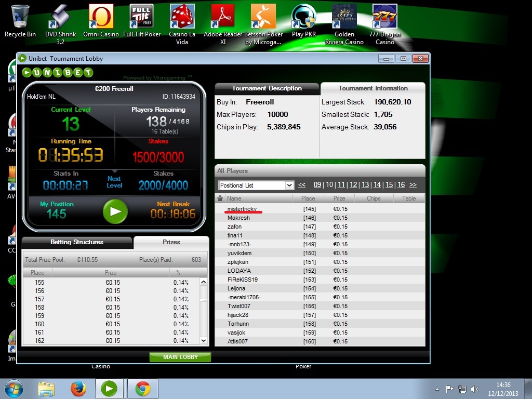
Task: Open Windows Explorer from the taskbar
Action: [46, 389]
